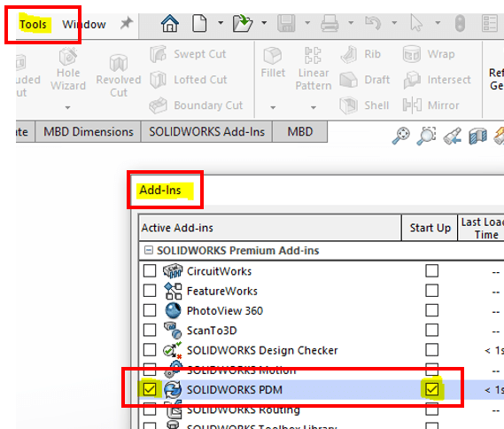Click the Select cursor tool icon
Image resolution: width=504 pixels, height=429 pixels.
click(416, 23)
